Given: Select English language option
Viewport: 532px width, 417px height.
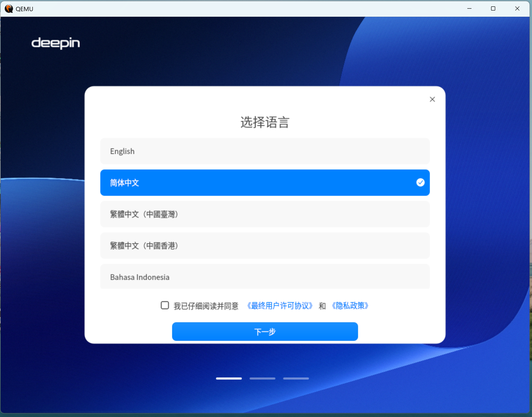Looking at the screenshot, I should (x=265, y=151).
